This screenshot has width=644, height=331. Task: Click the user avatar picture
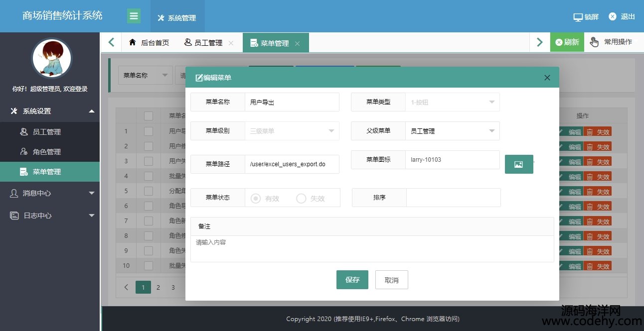(x=51, y=58)
